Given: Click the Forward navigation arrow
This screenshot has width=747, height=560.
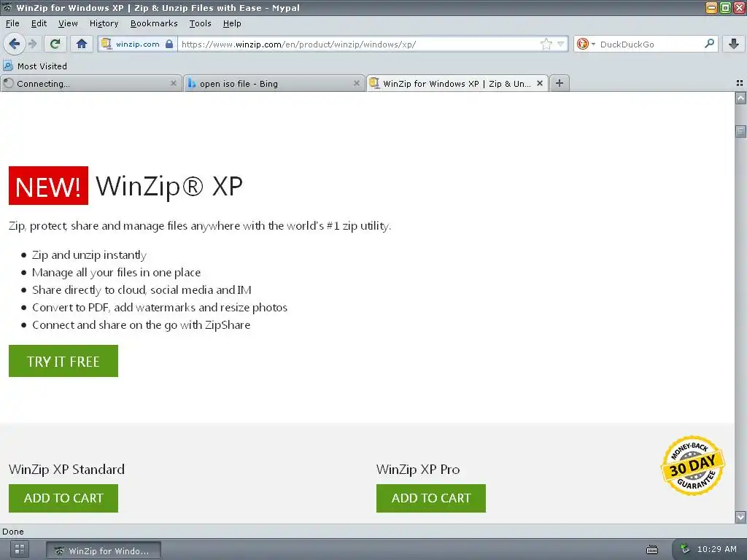Looking at the screenshot, I should pyautogui.click(x=32, y=44).
